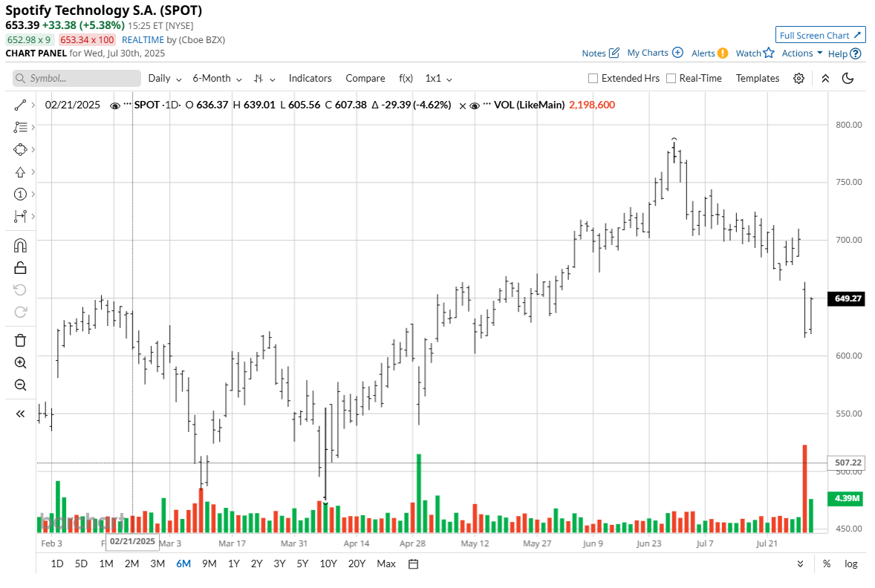Switch to dark mode moon icon
This screenshot has width=875, height=588.
(848, 78)
